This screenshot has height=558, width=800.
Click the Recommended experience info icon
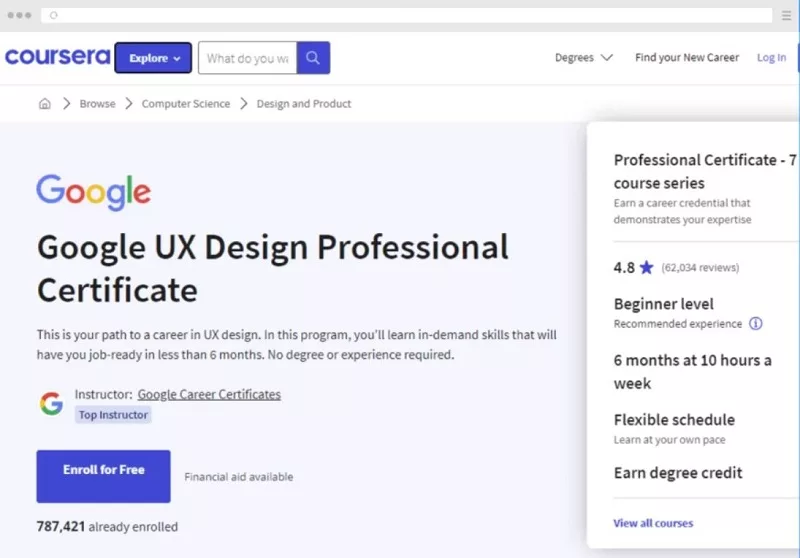click(x=756, y=323)
